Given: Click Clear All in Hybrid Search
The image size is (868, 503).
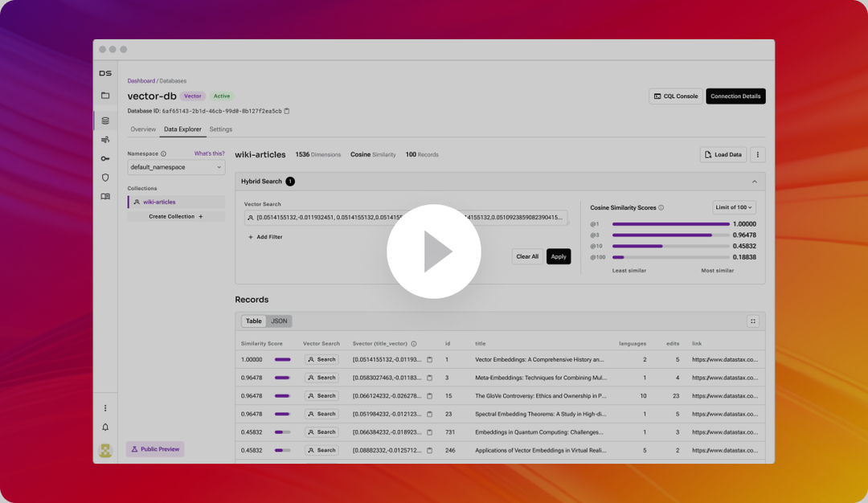Looking at the screenshot, I should click(527, 257).
